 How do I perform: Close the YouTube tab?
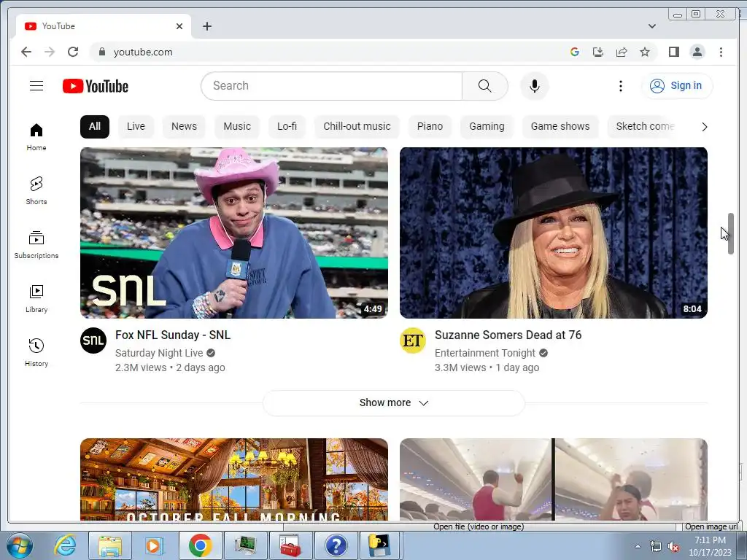(x=179, y=26)
